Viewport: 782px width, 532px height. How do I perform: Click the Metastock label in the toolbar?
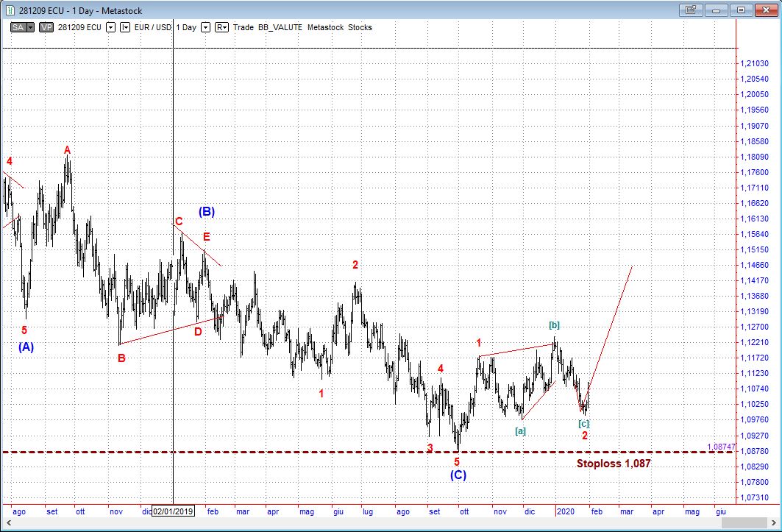[x=325, y=27]
